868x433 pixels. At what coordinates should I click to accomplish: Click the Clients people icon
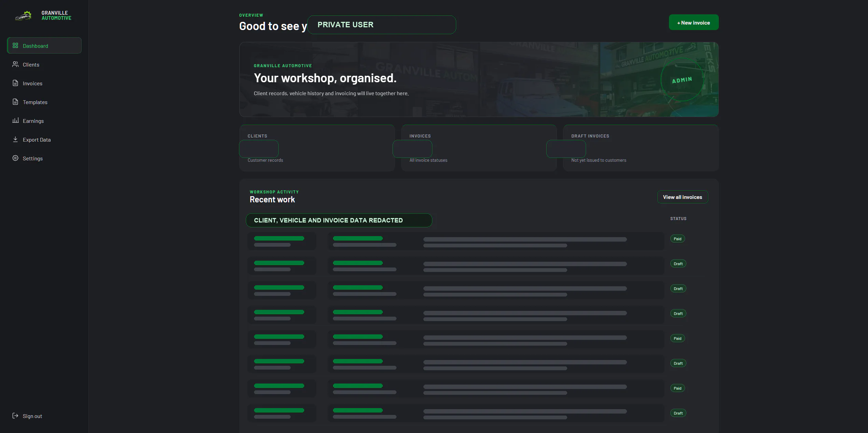(15, 64)
